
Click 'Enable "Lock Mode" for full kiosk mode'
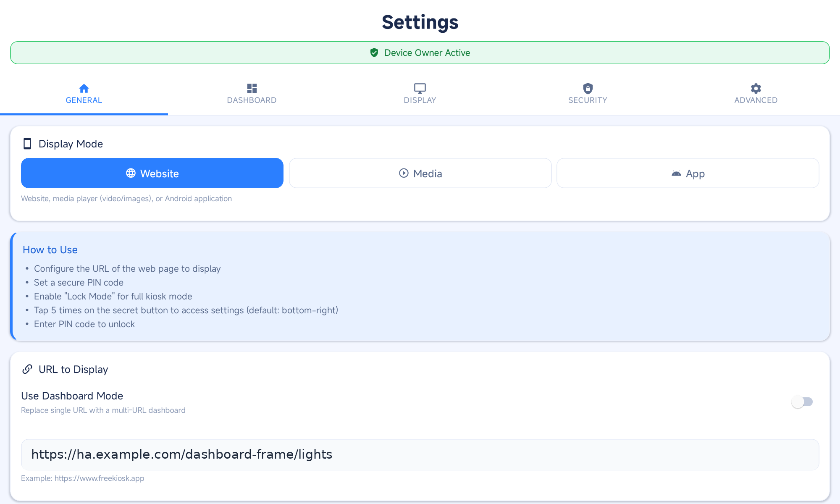click(x=113, y=297)
